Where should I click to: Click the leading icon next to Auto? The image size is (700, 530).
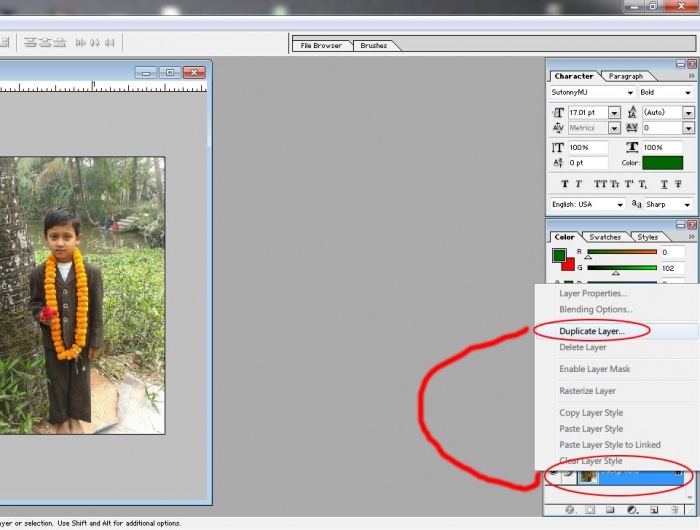(x=632, y=112)
